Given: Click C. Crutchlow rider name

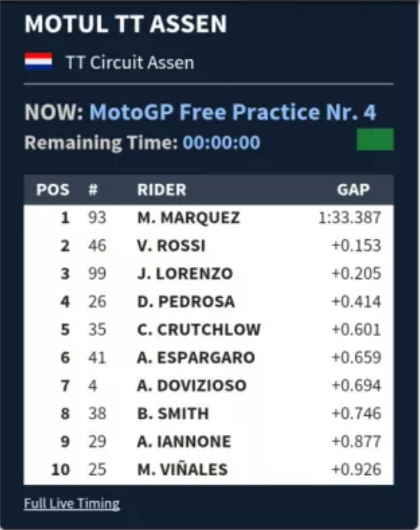Looking at the screenshot, I should [x=199, y=330].
